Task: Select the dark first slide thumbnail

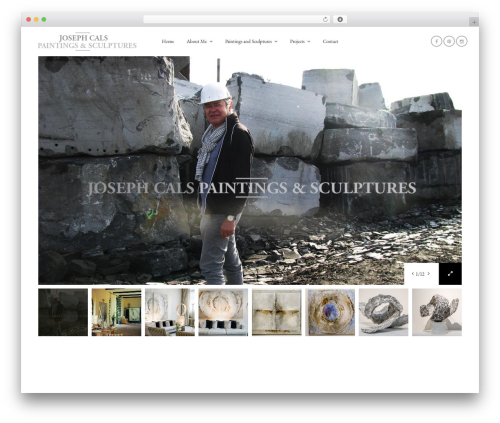Action: tap(63, 312)
